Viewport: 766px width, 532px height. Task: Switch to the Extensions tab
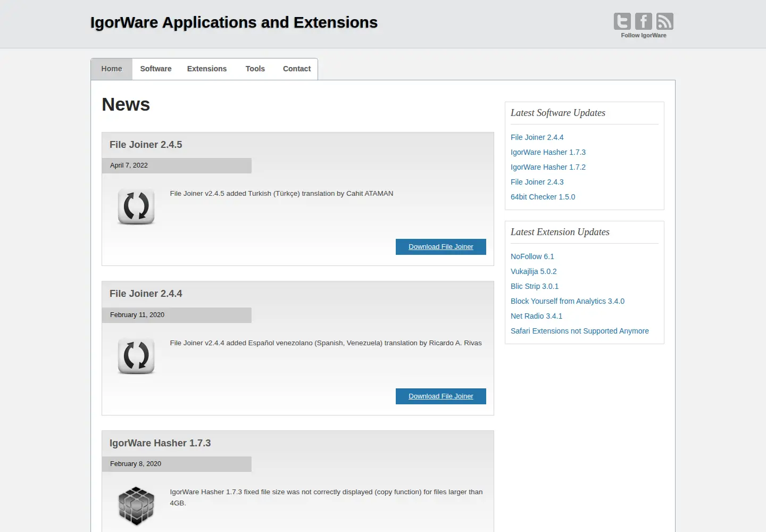[x=207, y=69]
